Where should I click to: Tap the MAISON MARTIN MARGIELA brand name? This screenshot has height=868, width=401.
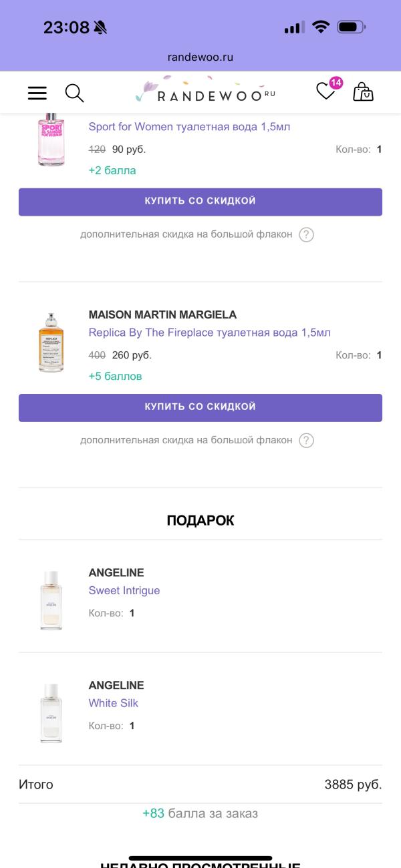click(162, 314)
